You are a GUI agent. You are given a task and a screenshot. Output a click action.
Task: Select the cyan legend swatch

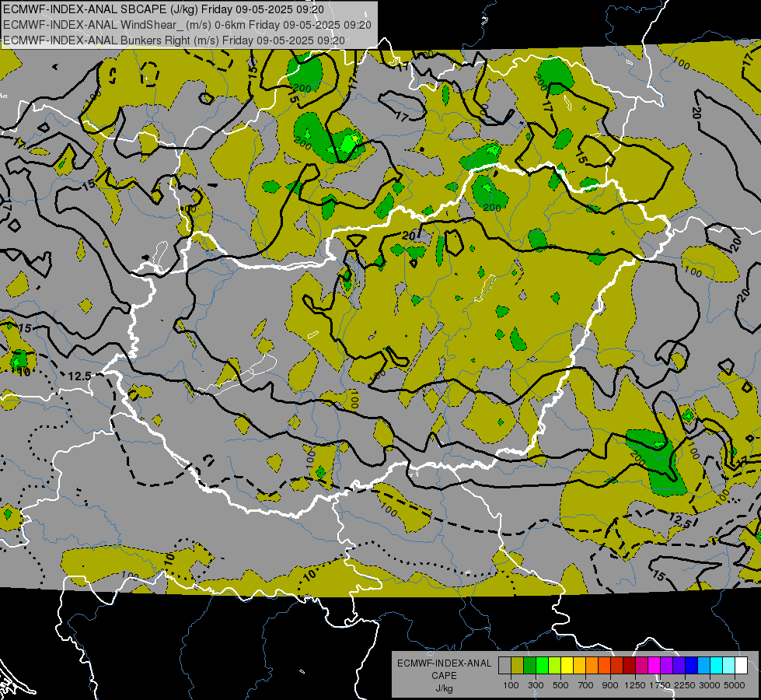point(717,666)
